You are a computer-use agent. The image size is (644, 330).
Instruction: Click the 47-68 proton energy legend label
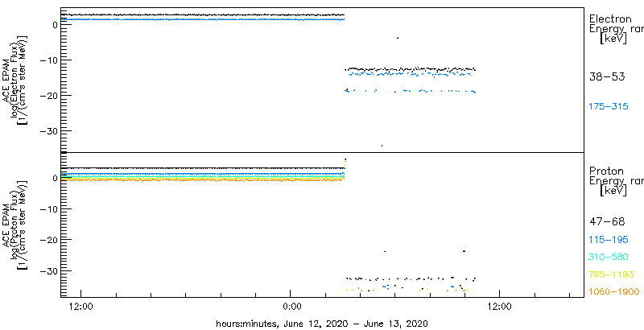coord(607,222)
